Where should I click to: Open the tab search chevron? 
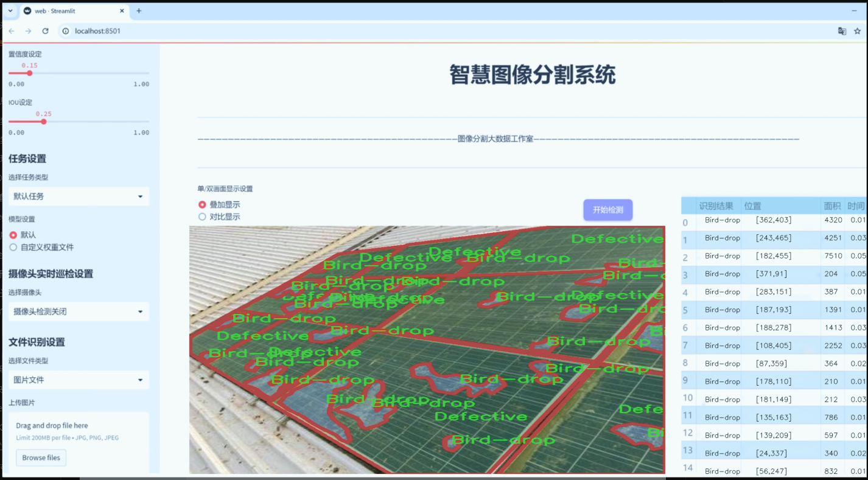point(9,11)
